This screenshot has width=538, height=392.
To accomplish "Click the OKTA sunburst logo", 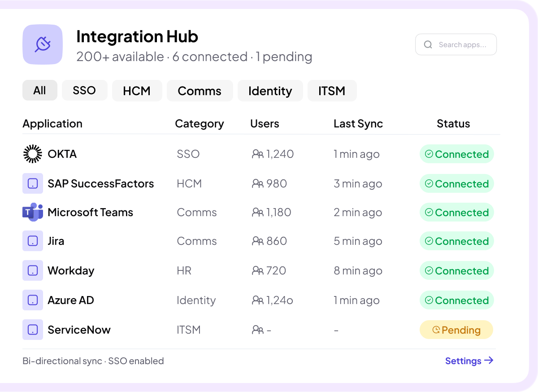I will [x=32, y=154].
